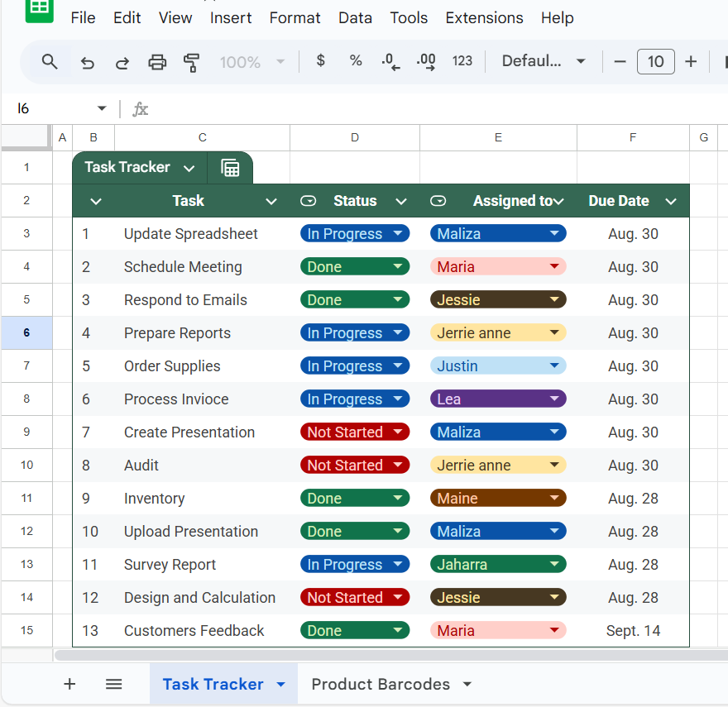Click the formula bar input
This screenshot has height=707, width=728.
(437, 109)
